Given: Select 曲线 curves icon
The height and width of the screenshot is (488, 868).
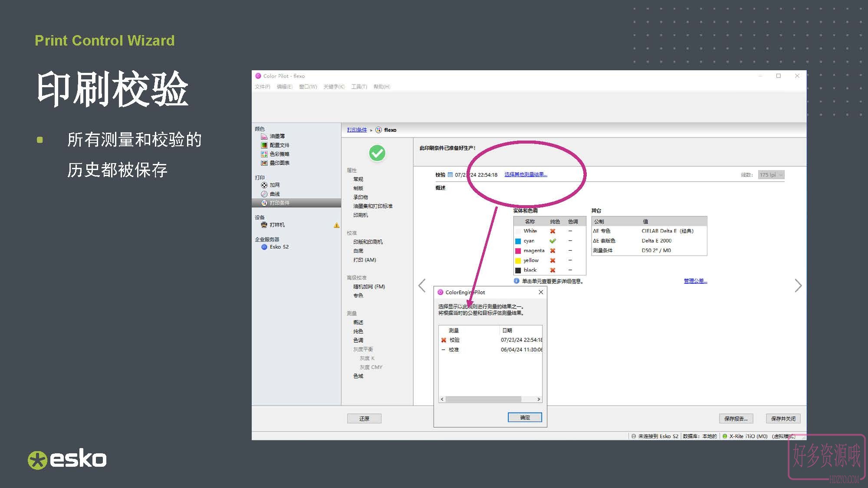Looking at the screenshot, I should pyautogui.click(x=264, y=194).
